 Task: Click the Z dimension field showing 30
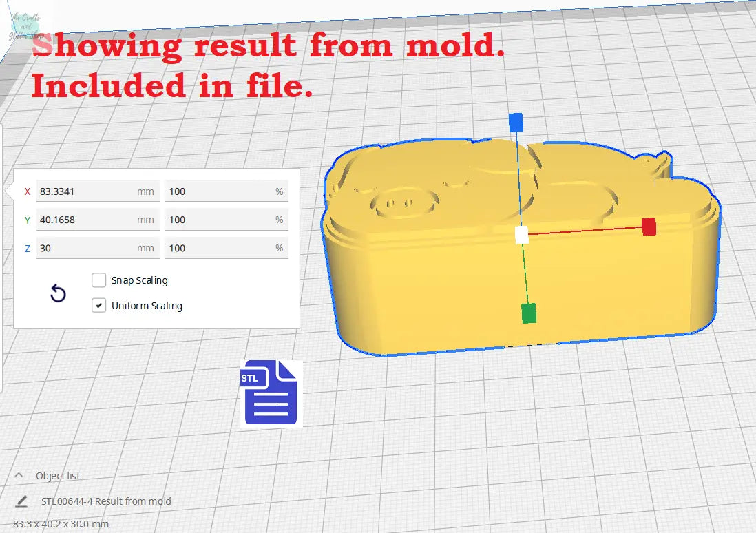tap(86, 248)
